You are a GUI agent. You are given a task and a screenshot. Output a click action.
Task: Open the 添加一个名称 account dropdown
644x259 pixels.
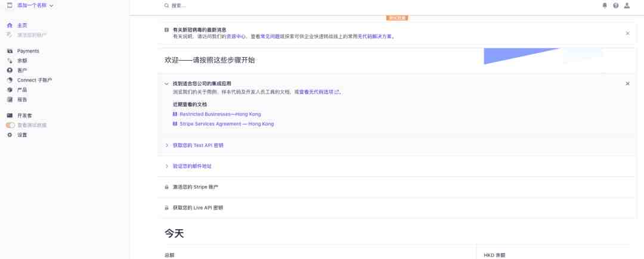[x=35, y=6]
